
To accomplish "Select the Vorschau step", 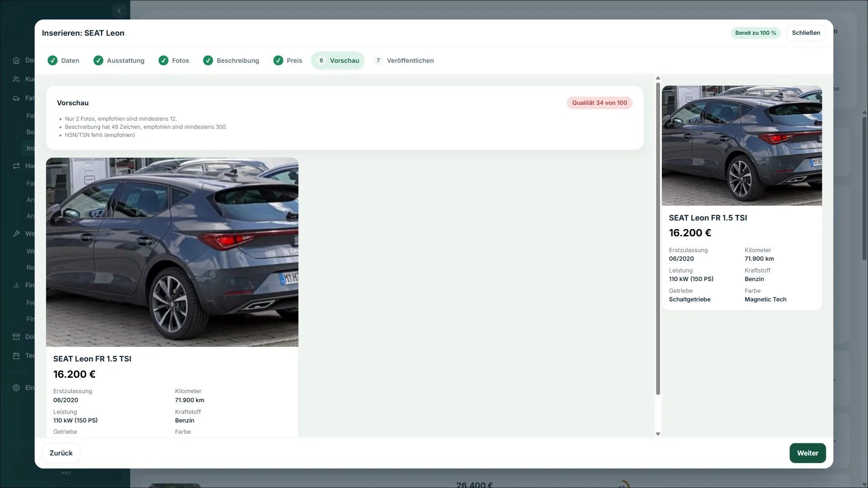I will (x=338, y=61).
